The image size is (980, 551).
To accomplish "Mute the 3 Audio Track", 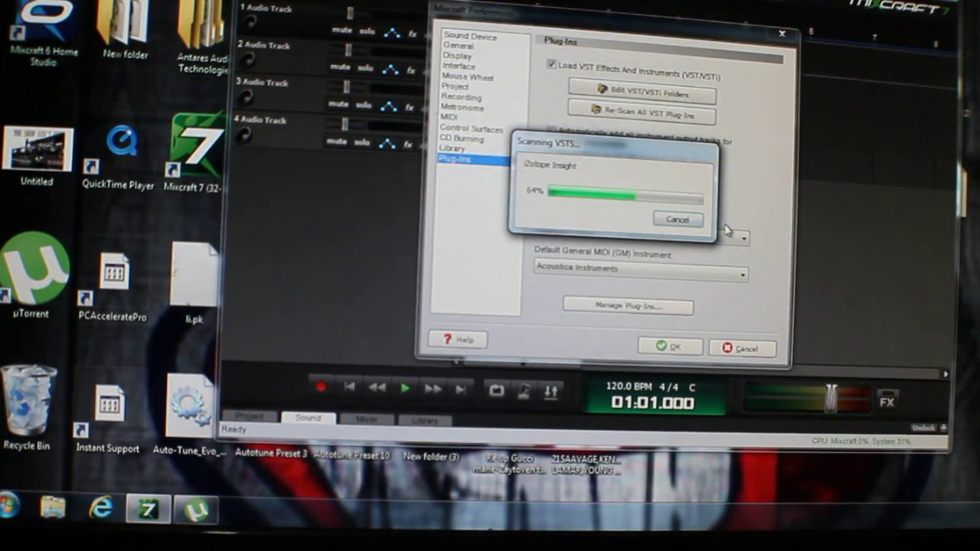I will 338,104.
